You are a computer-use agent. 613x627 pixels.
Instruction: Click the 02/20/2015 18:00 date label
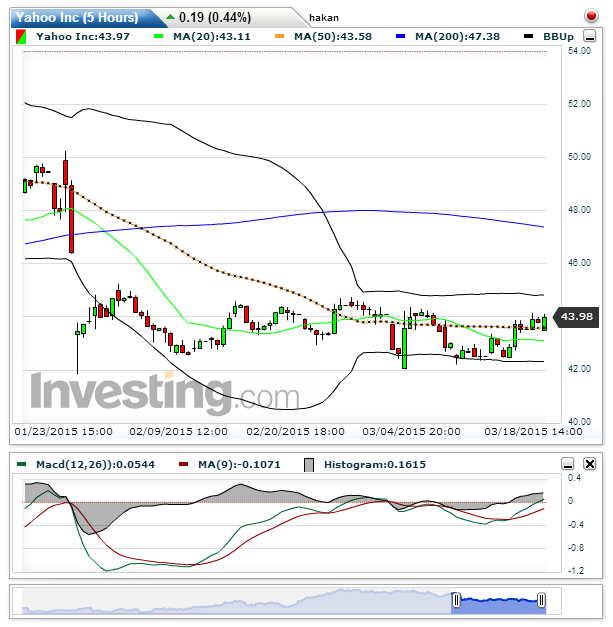tap(296, 432)
